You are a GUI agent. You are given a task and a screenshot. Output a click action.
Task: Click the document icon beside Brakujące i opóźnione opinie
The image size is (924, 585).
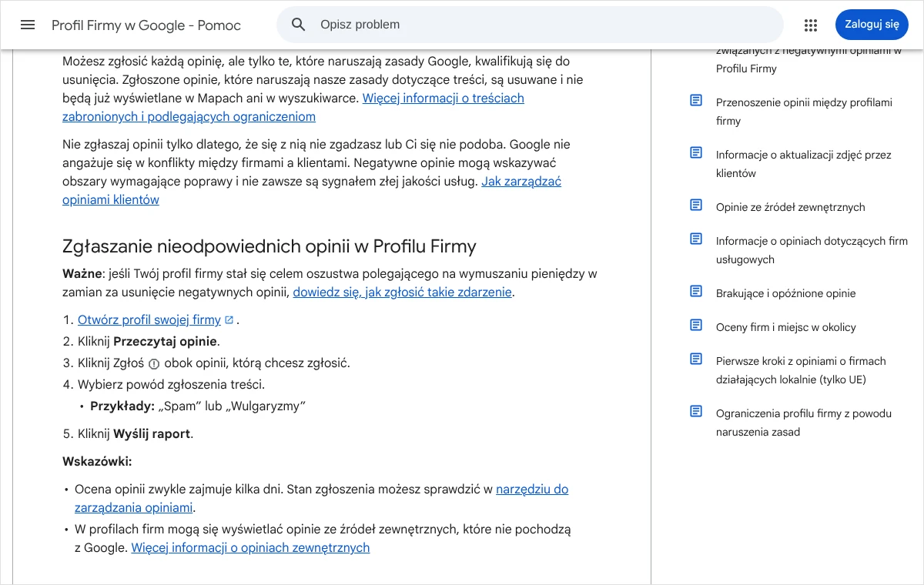pos(696,292)
